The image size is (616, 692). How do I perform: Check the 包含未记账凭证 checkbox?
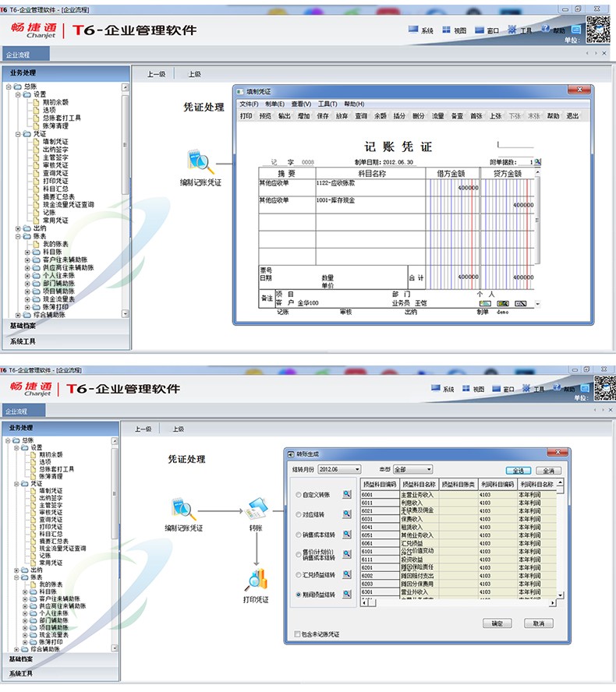pos(297,634)
